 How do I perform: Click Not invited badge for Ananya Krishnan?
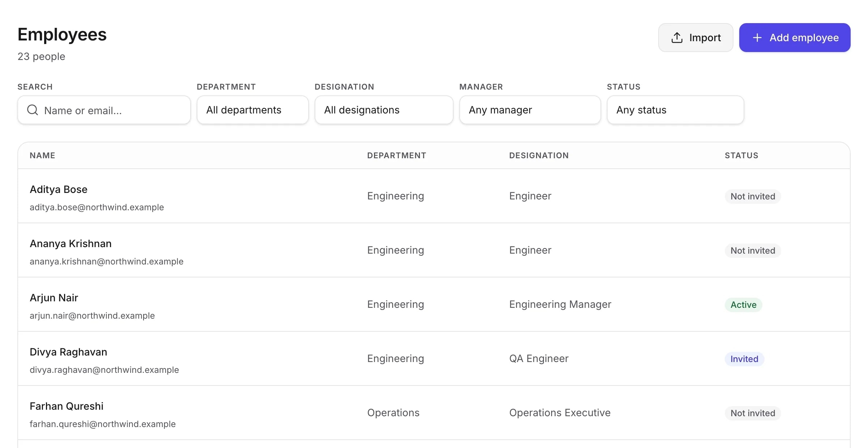[753, 250]
